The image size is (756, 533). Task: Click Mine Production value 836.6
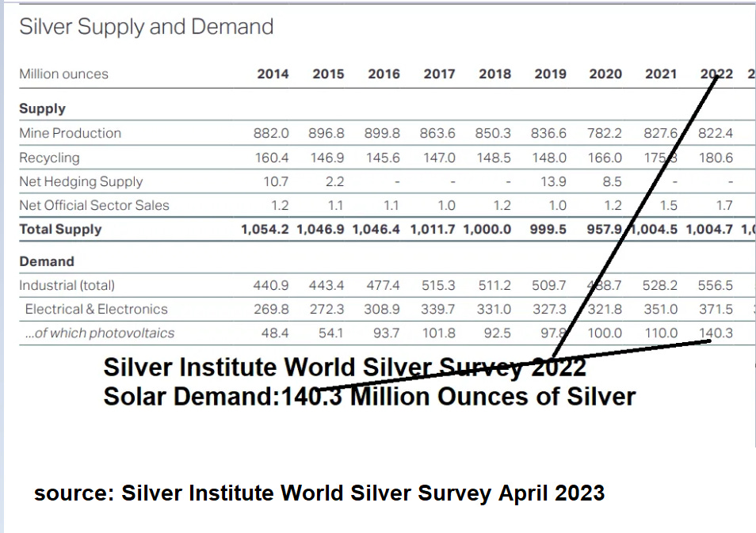(548, 134)
